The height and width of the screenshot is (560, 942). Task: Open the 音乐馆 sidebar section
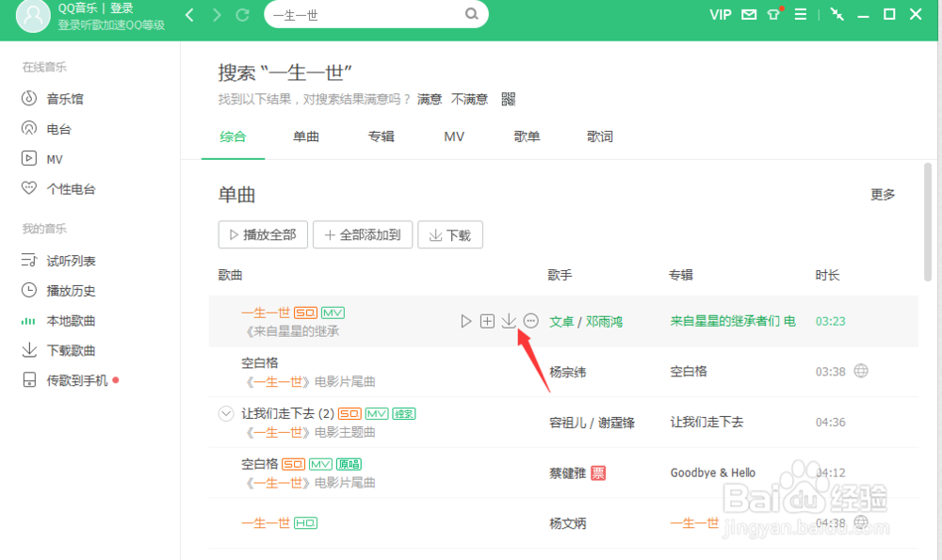coord(53,97)
